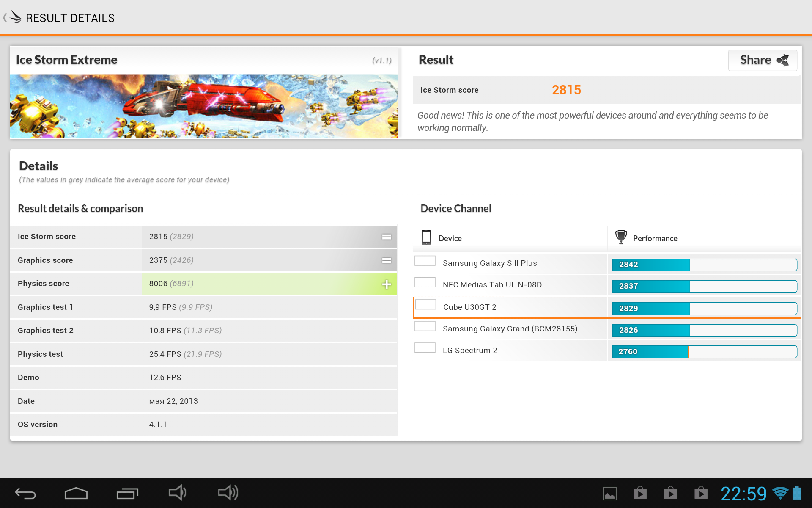Collapse the Graphics score row
The height and width of the screenshot is (508, 812).
coord(387,260)
